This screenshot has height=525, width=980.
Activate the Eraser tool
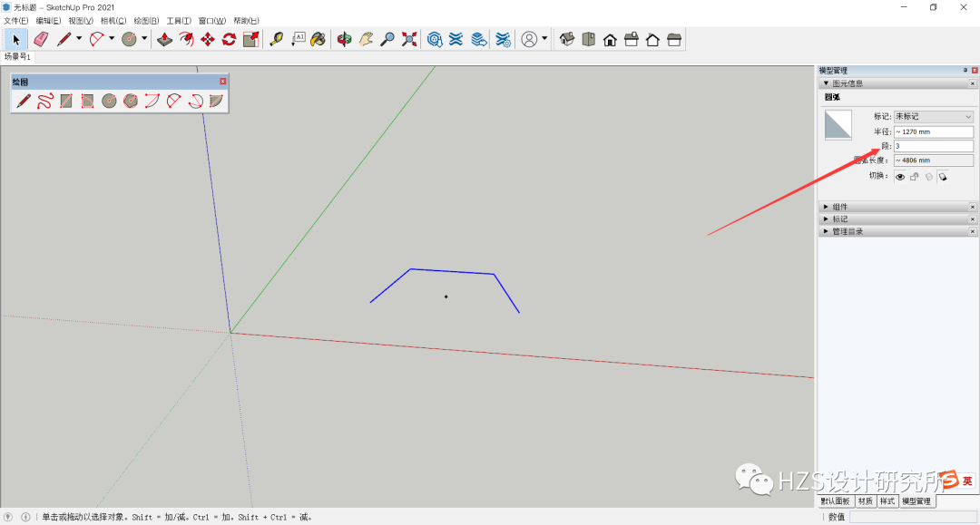[x=41, y=39]
